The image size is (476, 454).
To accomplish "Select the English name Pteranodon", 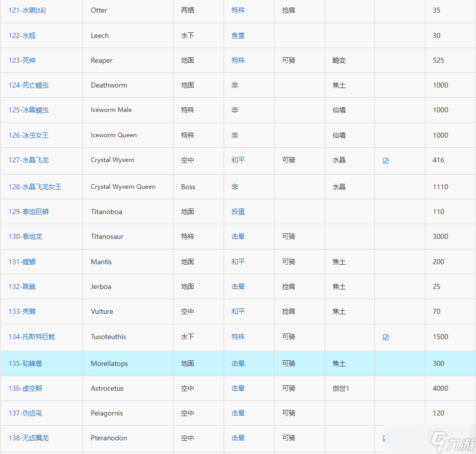I will 109,438.
